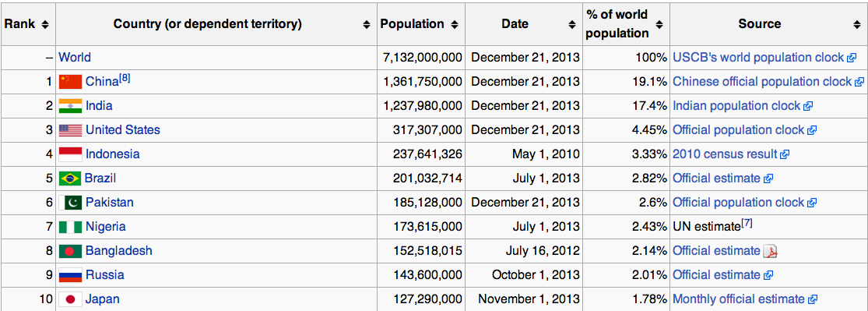The image size is (868, 311).
Task: Click the Brazil flag icon
Action: tap(70, 178)
